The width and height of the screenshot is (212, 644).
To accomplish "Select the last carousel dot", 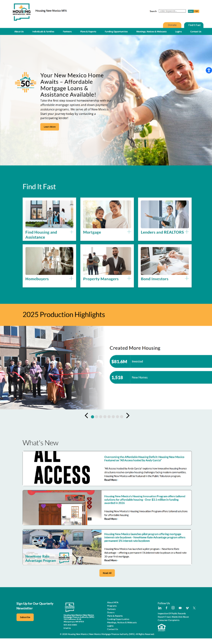I will point(122,417).
